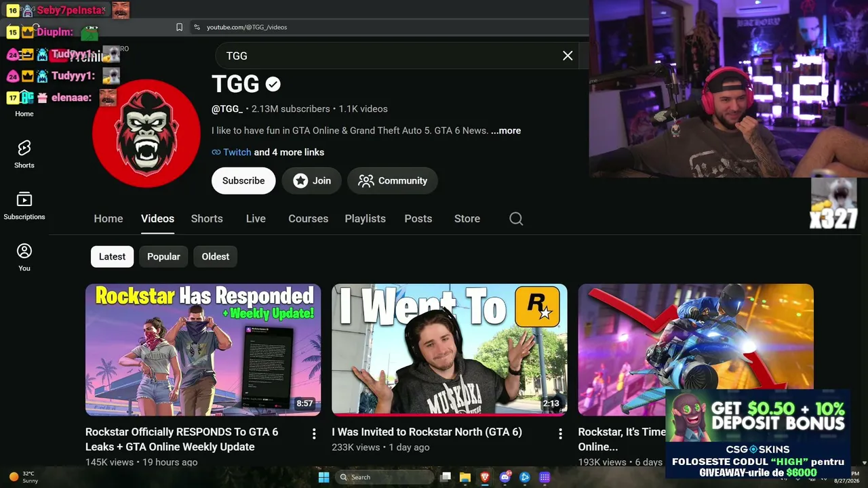Image resolution: width=868 pixels, height=488 pixels.
Task: Open the Live tab
Action: click(256, 219)
